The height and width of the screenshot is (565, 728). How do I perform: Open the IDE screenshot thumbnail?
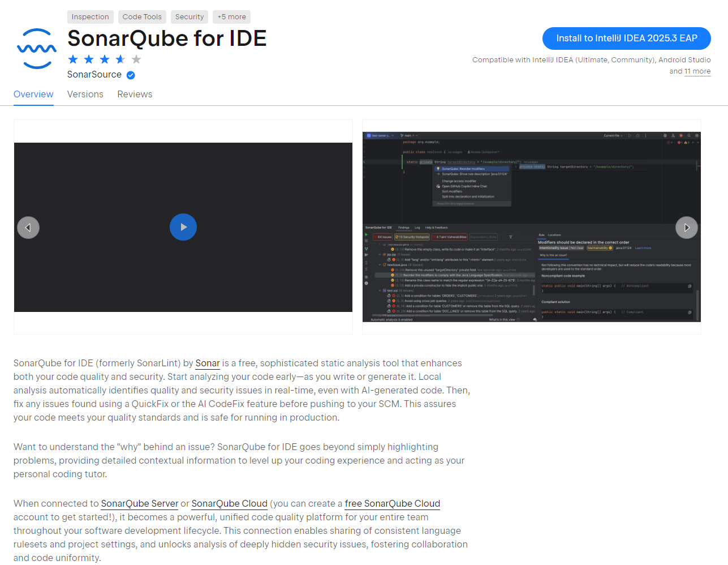(532, 227)
